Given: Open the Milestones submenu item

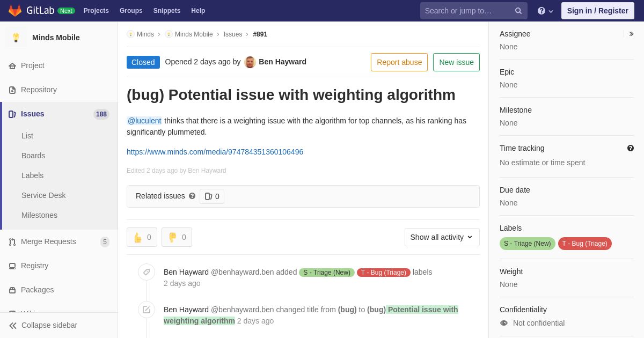Looking at the screenshot, I should [x=39, y=215].
